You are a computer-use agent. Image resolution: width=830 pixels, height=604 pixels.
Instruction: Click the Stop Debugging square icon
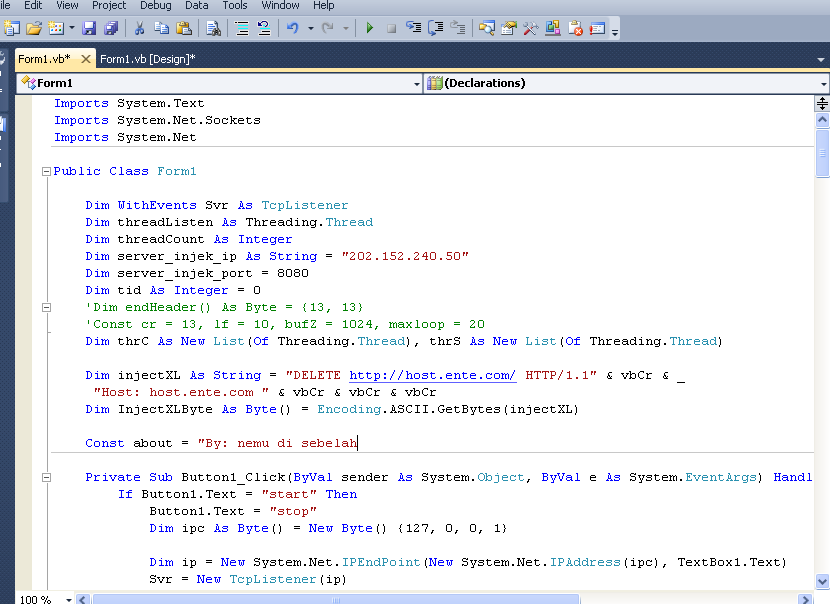coord(391,29)
